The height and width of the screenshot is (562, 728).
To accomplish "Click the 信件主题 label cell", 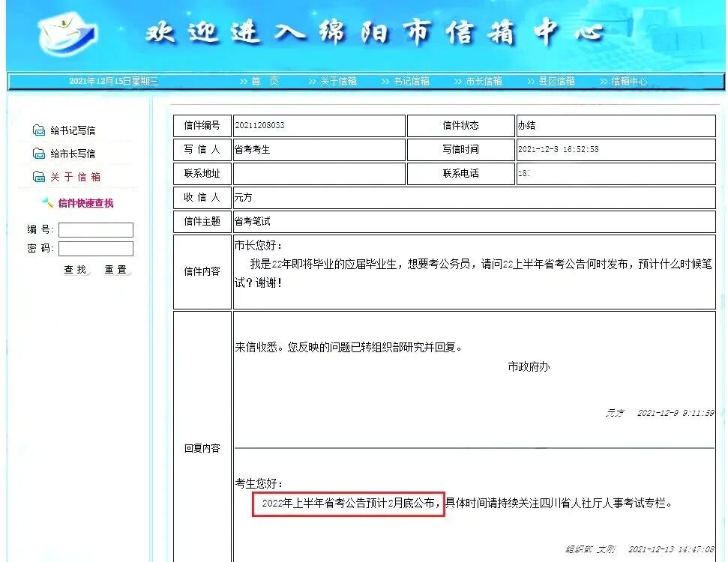I will point(202,221).
